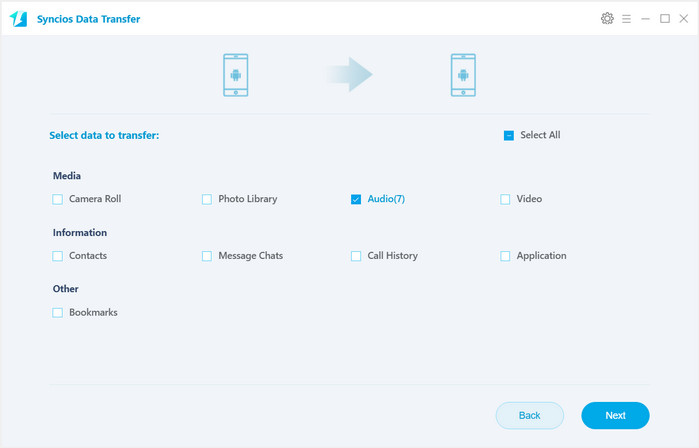The width and height of the screenshot is (699, 448).
Task: Click the 'Select data to transfer:' heading
Action: (x=104, y=135)
